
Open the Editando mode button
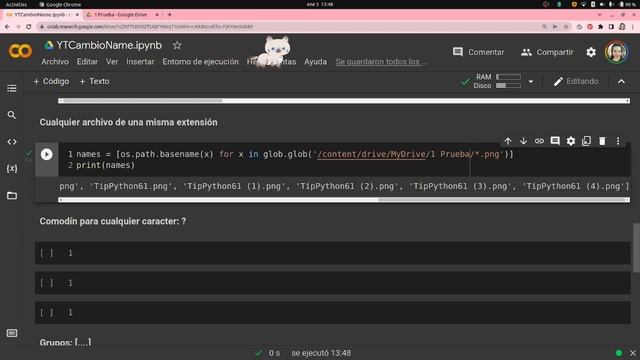pos(576,82)
